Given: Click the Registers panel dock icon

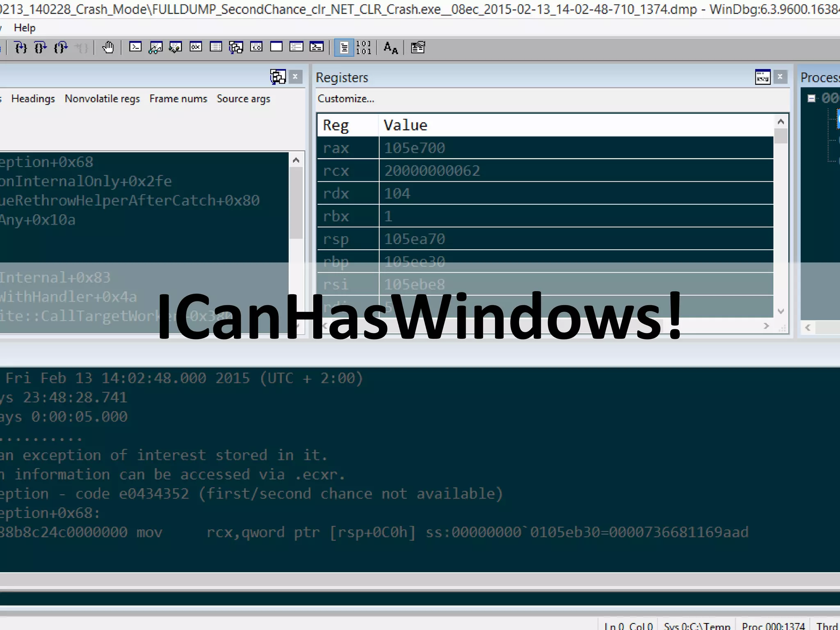Looking at the screenshot, I should (763, 77).
